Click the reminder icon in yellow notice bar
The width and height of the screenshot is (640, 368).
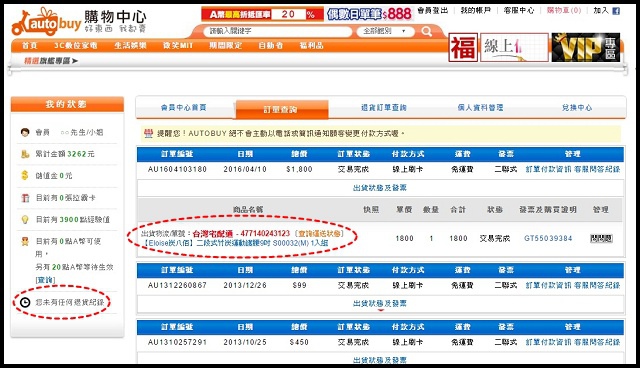click(149, 133)
